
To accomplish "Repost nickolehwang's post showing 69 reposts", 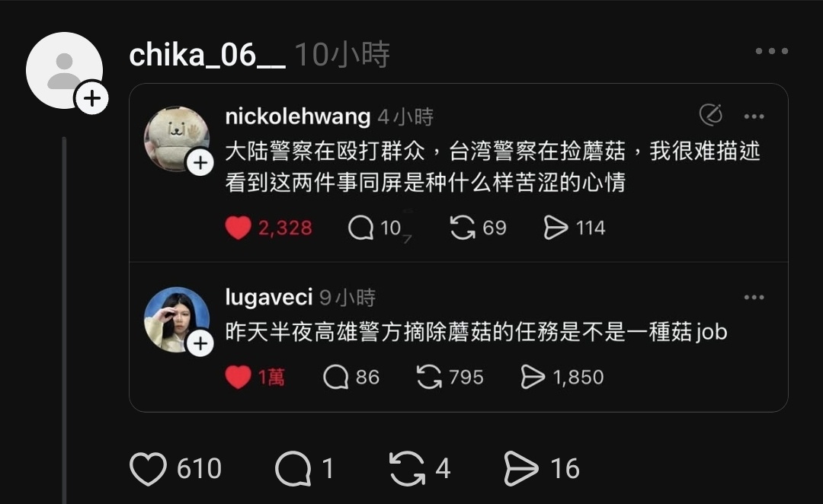I will click(463, 228).
